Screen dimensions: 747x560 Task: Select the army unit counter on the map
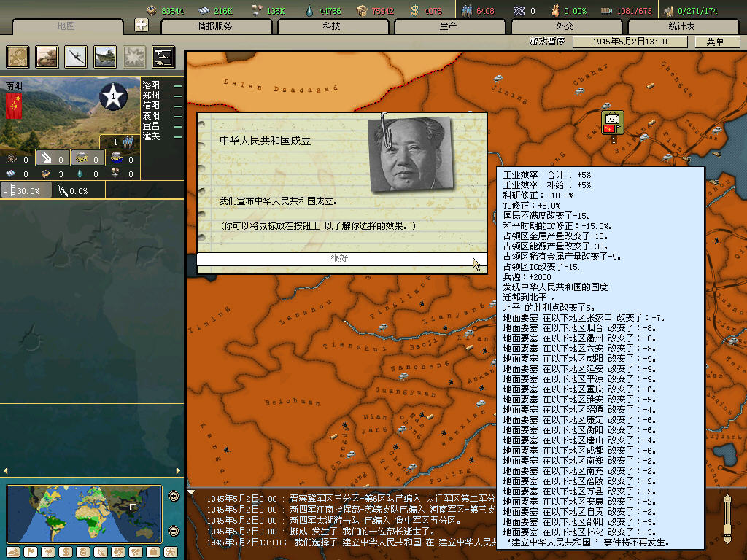coord(613,121)
